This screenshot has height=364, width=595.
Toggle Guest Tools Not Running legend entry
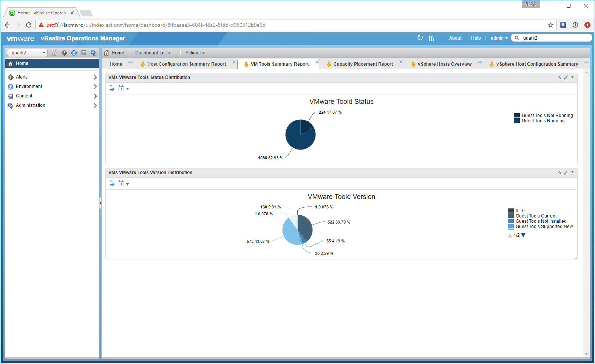[x=547, y=116]
